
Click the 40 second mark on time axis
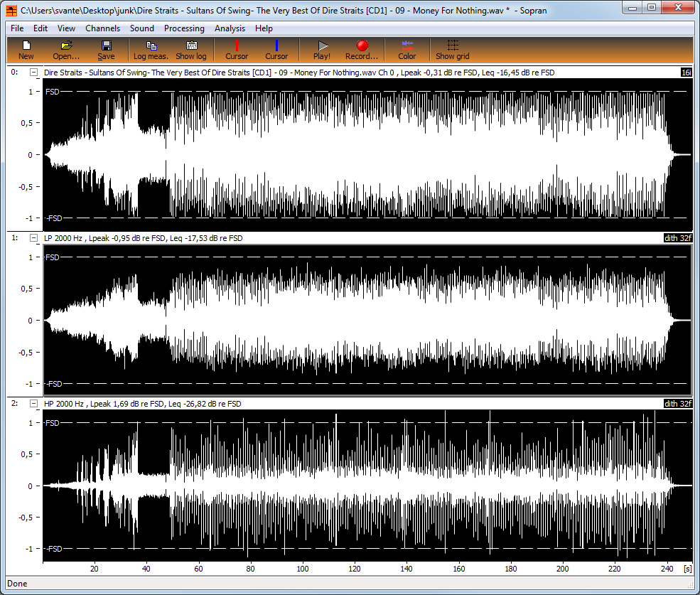pos(146,569)
